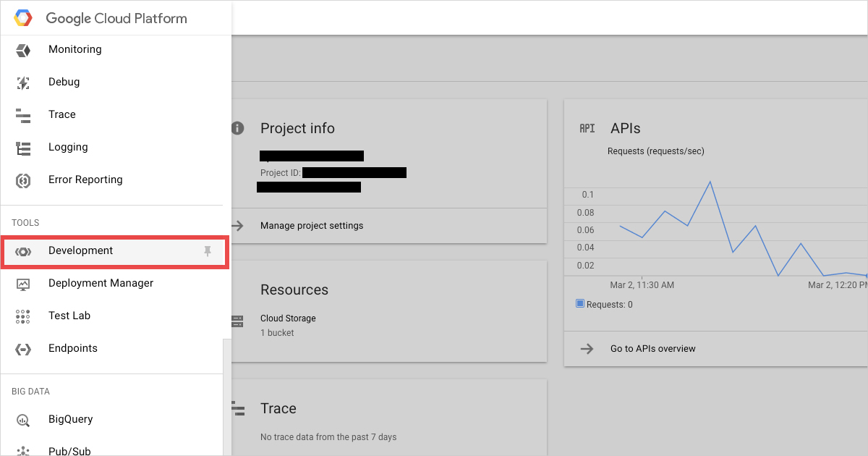Screen dimensions: 868x456
Task: Open Cloud Storage 1 bucket resource
Action: 288,326
